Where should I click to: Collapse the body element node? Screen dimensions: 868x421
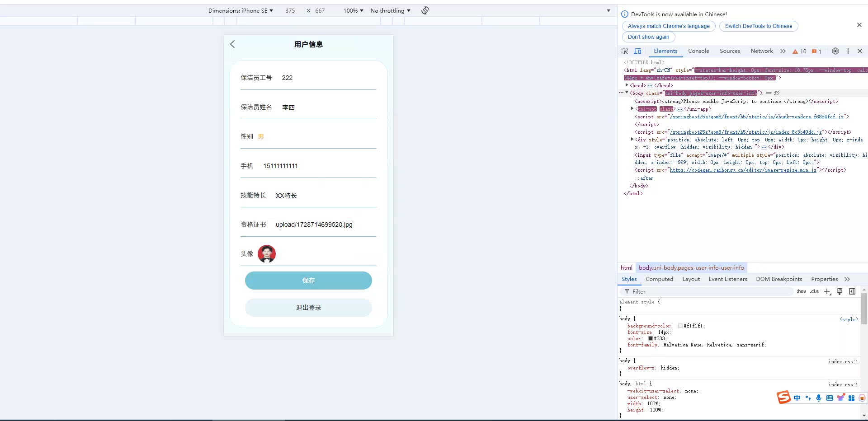[x=627, y=93]
